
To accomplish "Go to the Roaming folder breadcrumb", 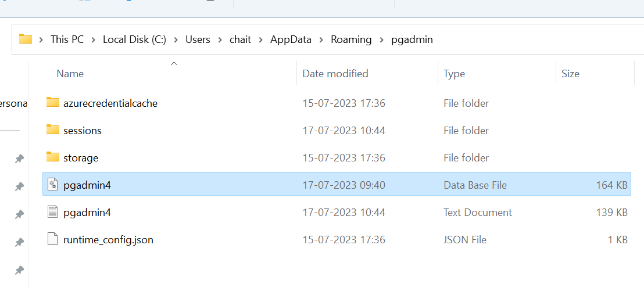I will tap(351, 39).
